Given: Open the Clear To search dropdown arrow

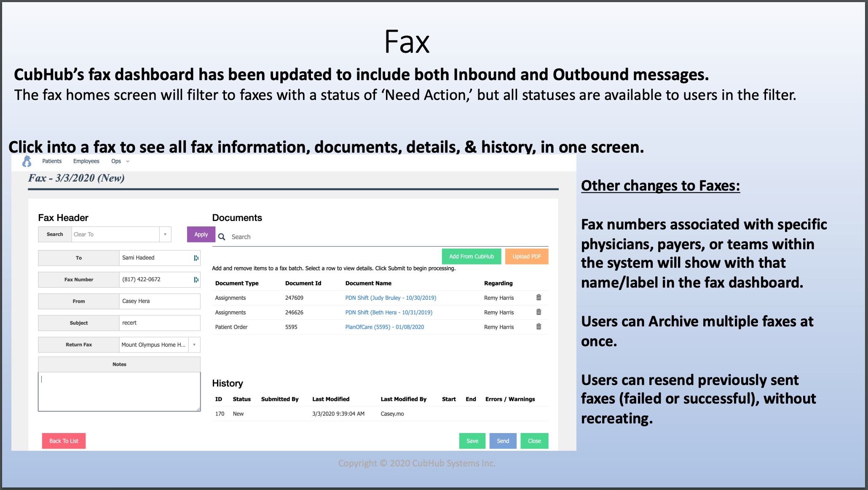Looking at the screenshot, I should 165,234.
